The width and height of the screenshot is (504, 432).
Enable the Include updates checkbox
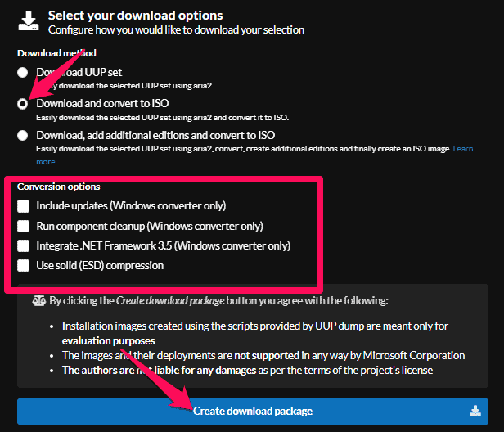click(24, 205)
